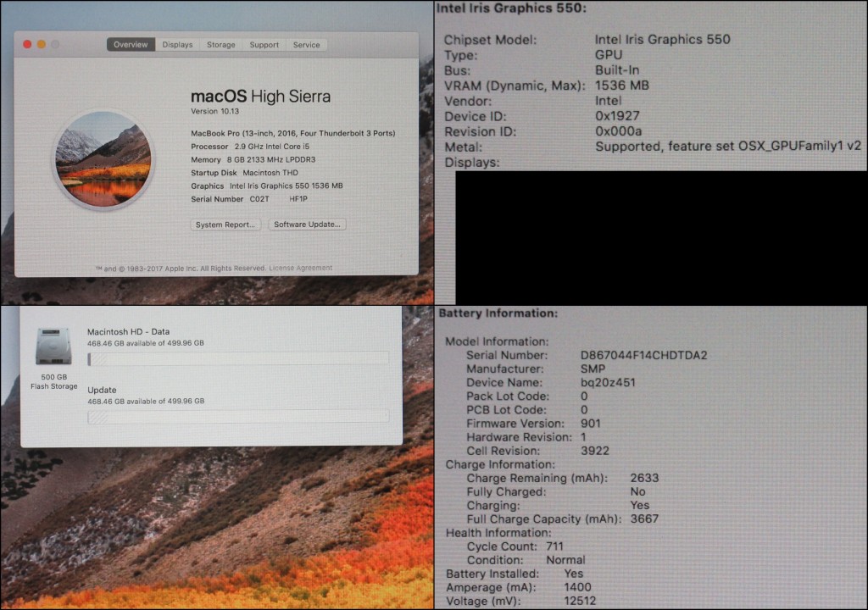Image resolution: width=868 pixels, height=610 pixels.
Task: Select MacBook Pro (13-inch, 2016) model text
Action: click(x=292, y=133)
